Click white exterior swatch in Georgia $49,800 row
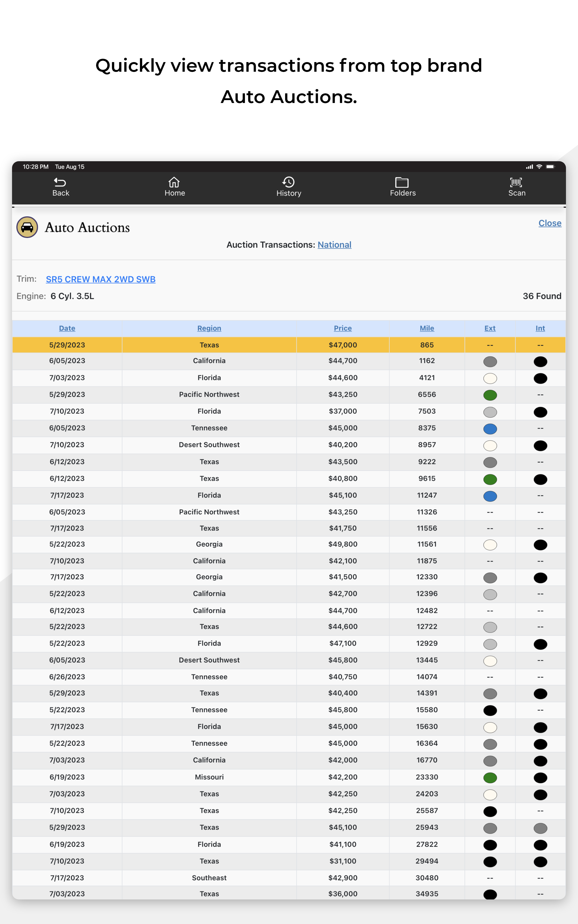Image resolution: width=578 pixels, height=924 pixels. pyautogui.click(x=490, y=545)
